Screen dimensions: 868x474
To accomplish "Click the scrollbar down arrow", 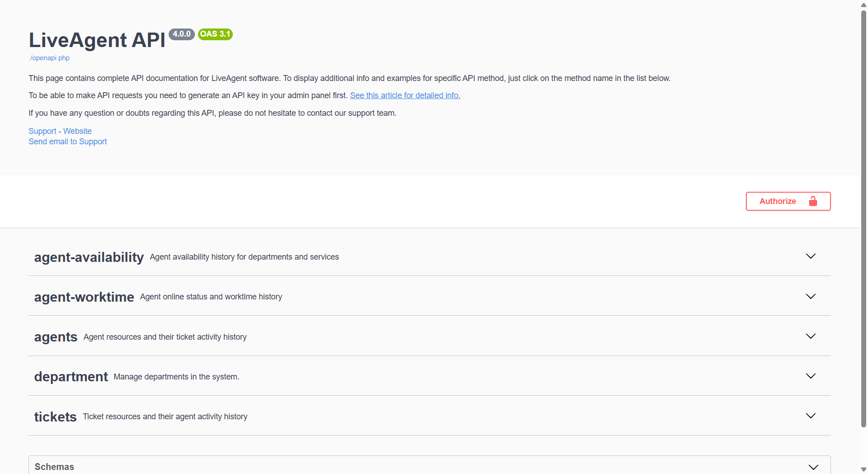I will (x=863, y=469).
